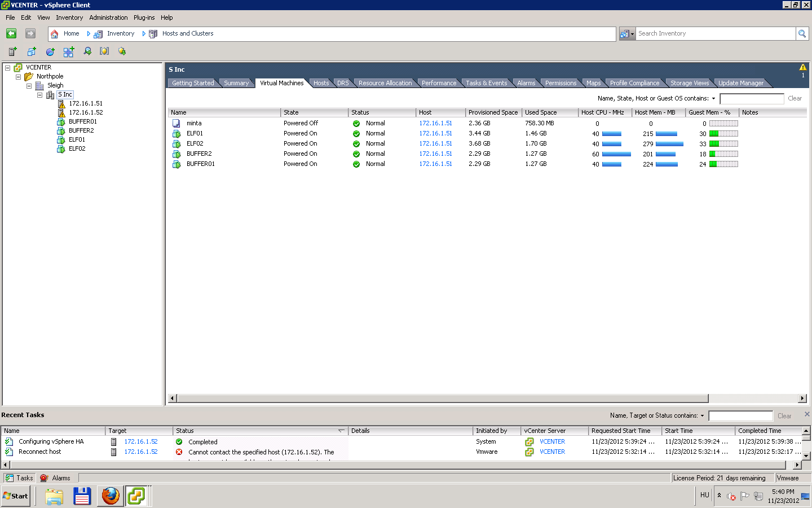812x508 pixels.
Task: Open the file explorer taskbar icon
Action: [x=54, y=497]
